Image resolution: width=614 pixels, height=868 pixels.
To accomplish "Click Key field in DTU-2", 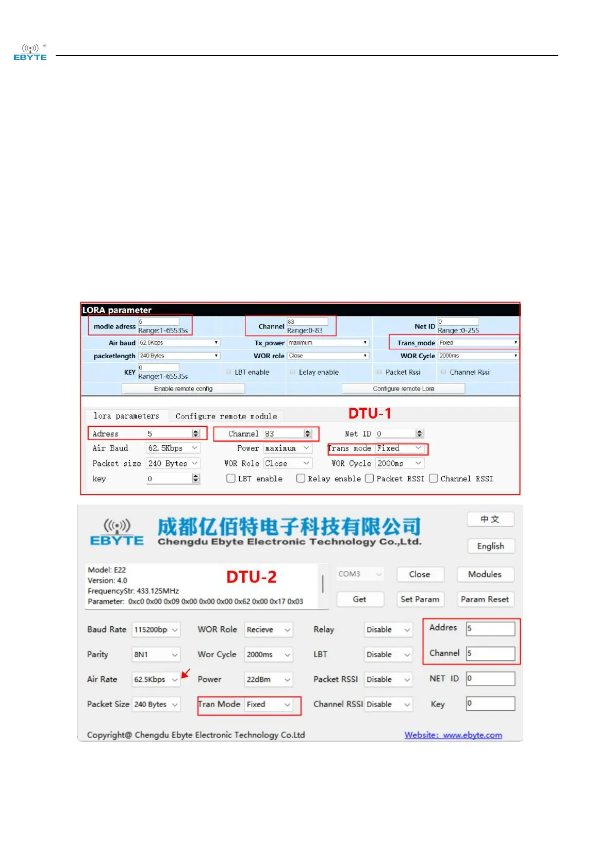I will pos(490,704).
